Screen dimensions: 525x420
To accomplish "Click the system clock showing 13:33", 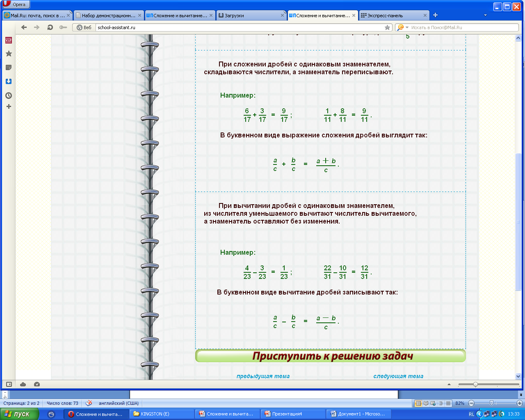I will (514, 414).
